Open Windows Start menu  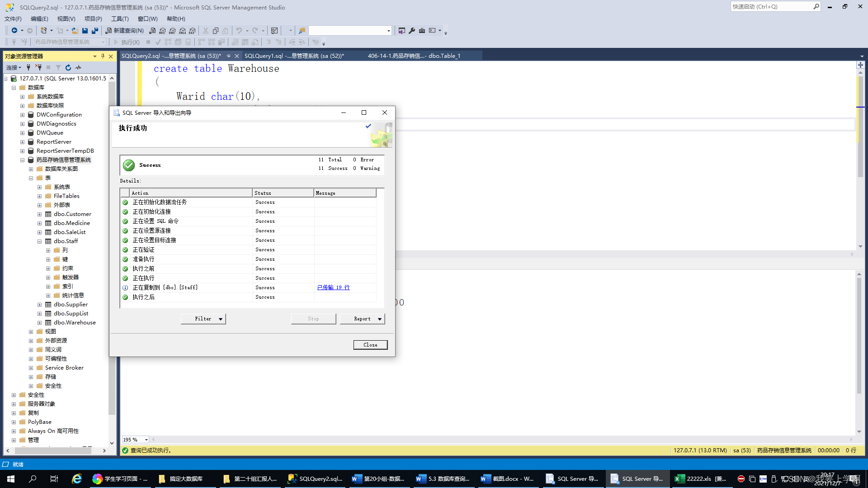[11, 479]
